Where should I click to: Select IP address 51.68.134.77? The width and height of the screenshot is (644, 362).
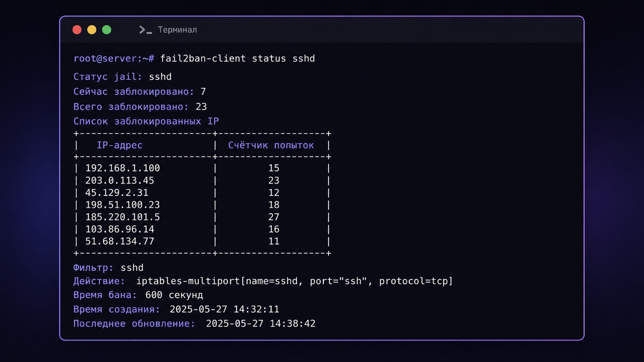pos(120,241)
